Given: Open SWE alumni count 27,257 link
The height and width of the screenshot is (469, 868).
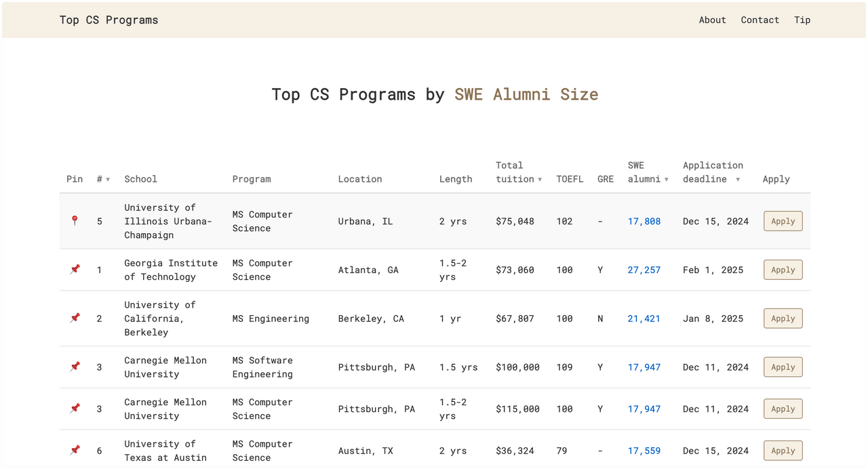Looking at the screenshot, I should click(x=644, y=270).
